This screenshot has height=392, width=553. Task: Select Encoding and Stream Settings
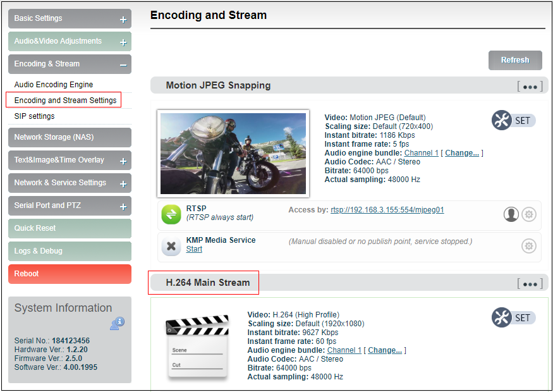pyautogui.click(x=65, y=100)
